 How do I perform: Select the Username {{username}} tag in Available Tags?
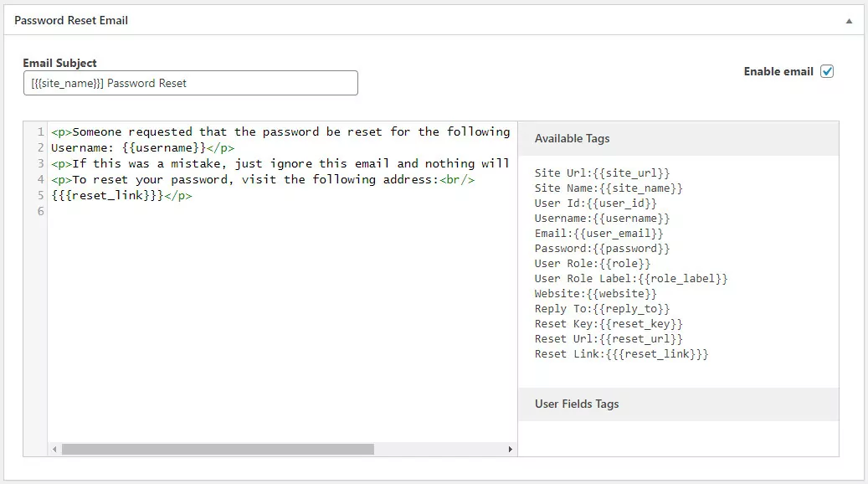pos(602,219)
